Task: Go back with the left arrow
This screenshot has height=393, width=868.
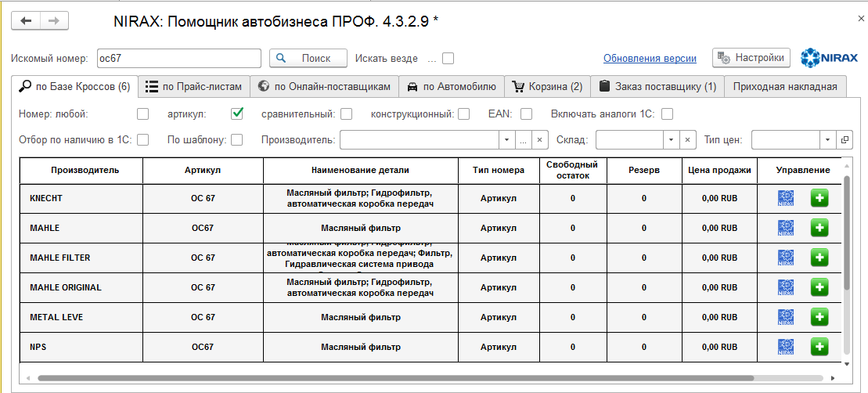Action: coord(26,21)
